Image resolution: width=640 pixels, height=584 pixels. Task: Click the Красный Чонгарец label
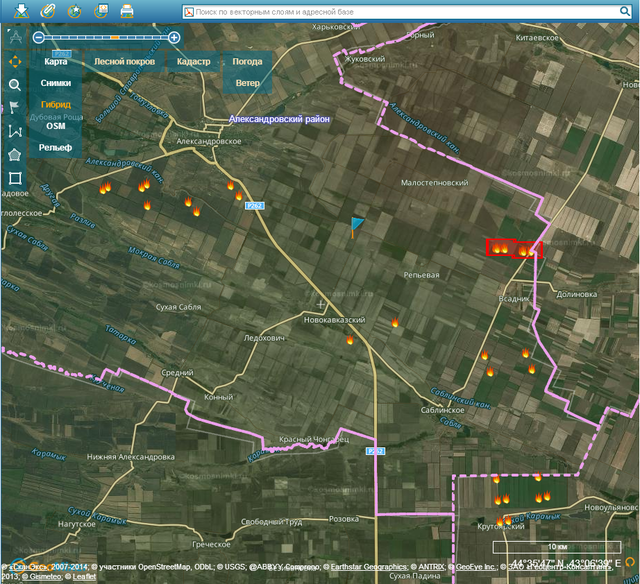point(314,440)
